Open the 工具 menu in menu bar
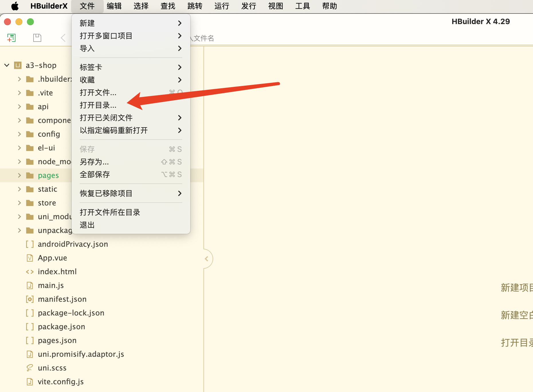The height and width of the screenshot is (392, 533). click(303, 6)
